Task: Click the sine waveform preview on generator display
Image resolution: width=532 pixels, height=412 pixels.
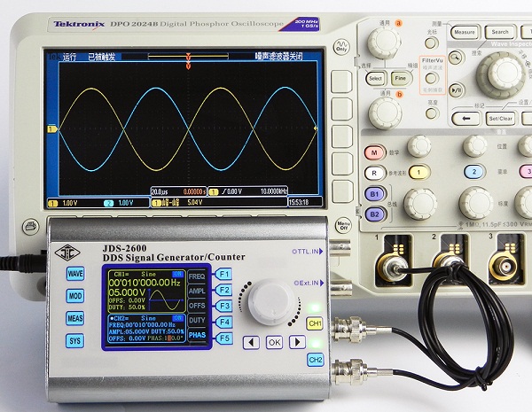Action: click(x=167, y=300)
